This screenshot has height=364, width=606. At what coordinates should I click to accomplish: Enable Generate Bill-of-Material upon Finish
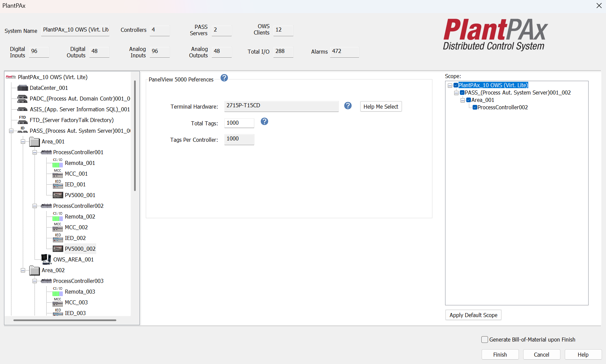(485, 340)
